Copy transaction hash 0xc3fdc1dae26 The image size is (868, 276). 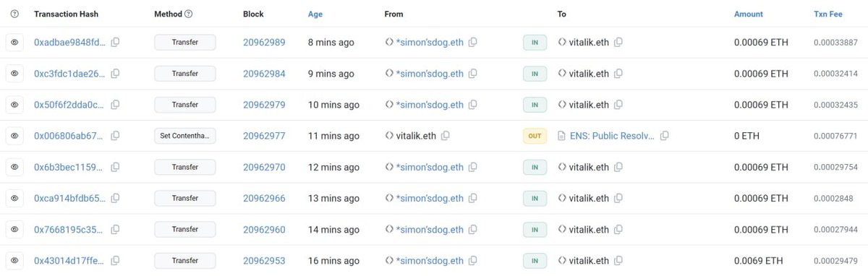point(115,74)
